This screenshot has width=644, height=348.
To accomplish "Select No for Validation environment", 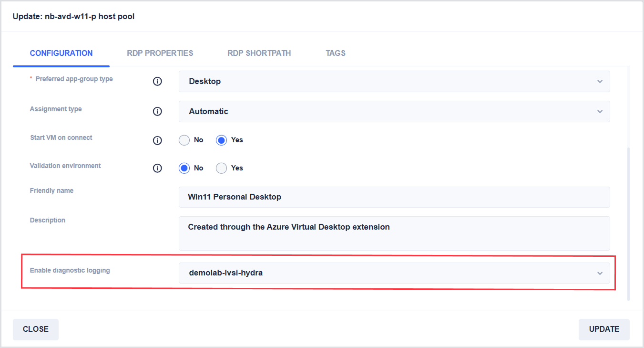I will pos(184,168).
